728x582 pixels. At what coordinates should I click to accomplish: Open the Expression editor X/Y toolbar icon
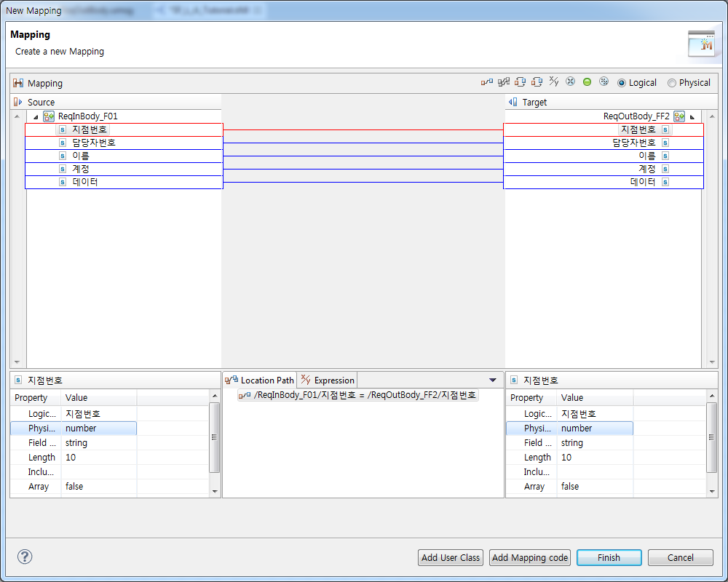[553, 81]
